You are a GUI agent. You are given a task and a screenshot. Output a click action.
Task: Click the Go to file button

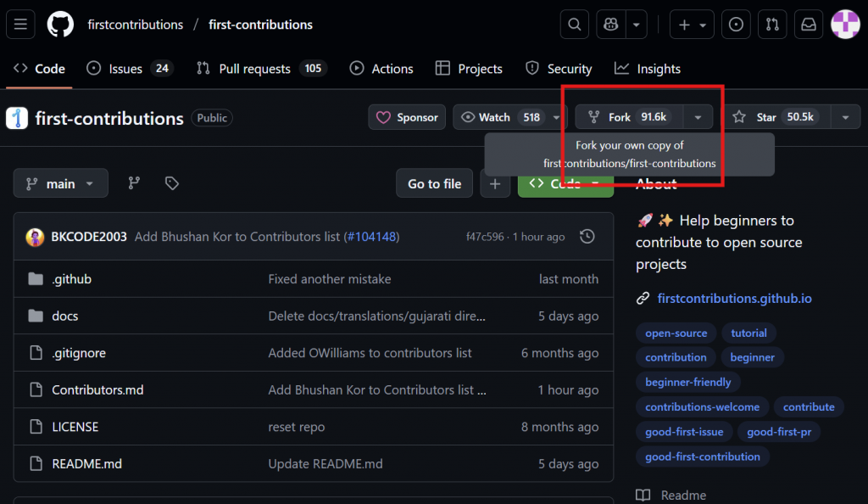[x=435, y=183]
